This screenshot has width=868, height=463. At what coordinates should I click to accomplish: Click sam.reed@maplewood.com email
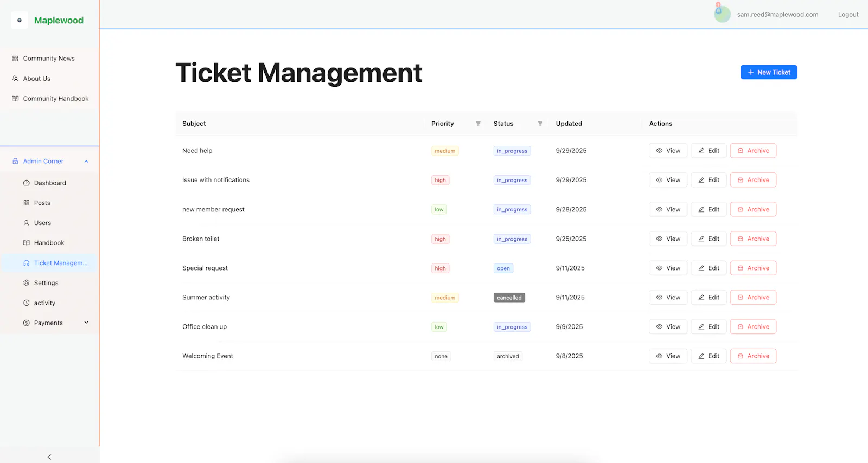[777, 15]
